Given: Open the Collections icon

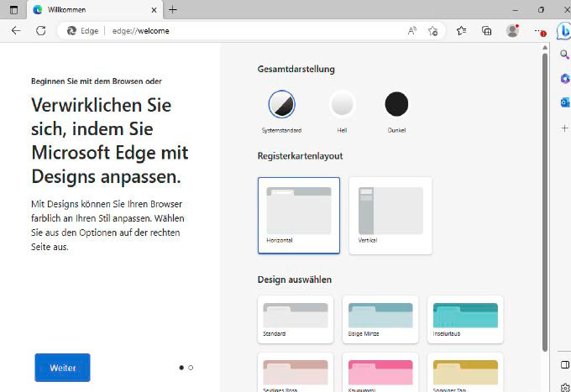Looking at the screenshot, I should (486, 31).
